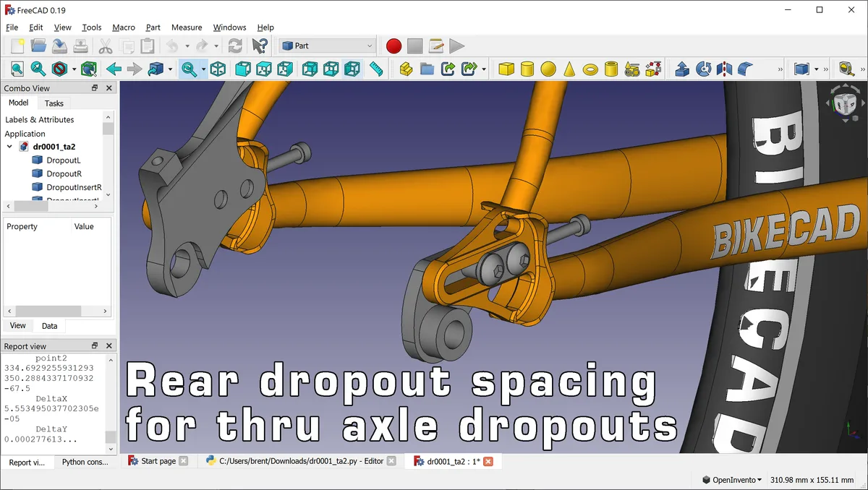Set view to Right
This screenshot has height=490, width=868.
tap(285, 69)
